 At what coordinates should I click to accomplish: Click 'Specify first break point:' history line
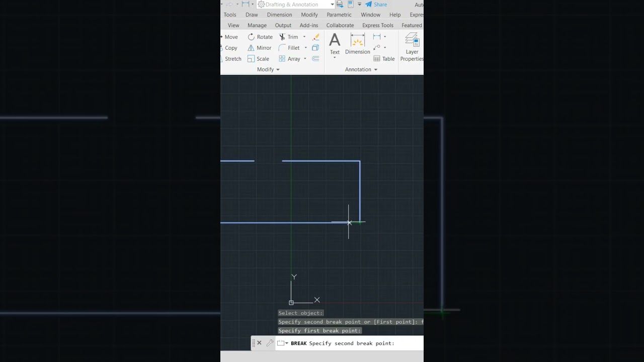point(319,330)
